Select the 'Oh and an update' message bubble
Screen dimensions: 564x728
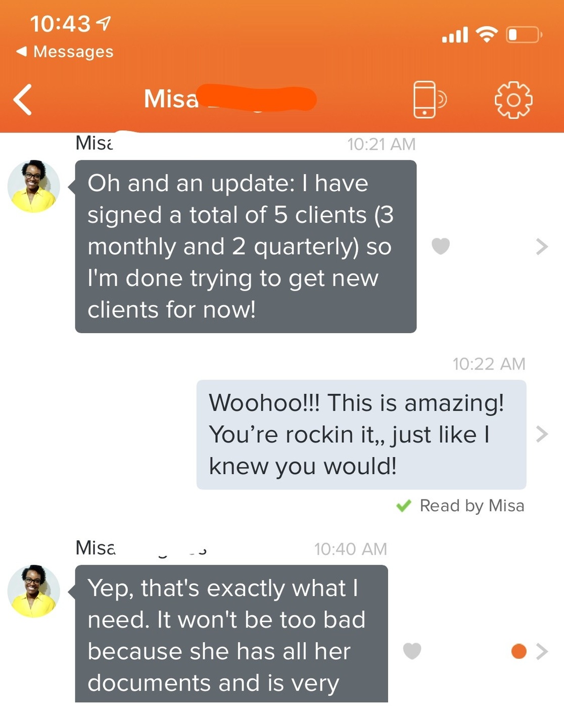point(246,246)
